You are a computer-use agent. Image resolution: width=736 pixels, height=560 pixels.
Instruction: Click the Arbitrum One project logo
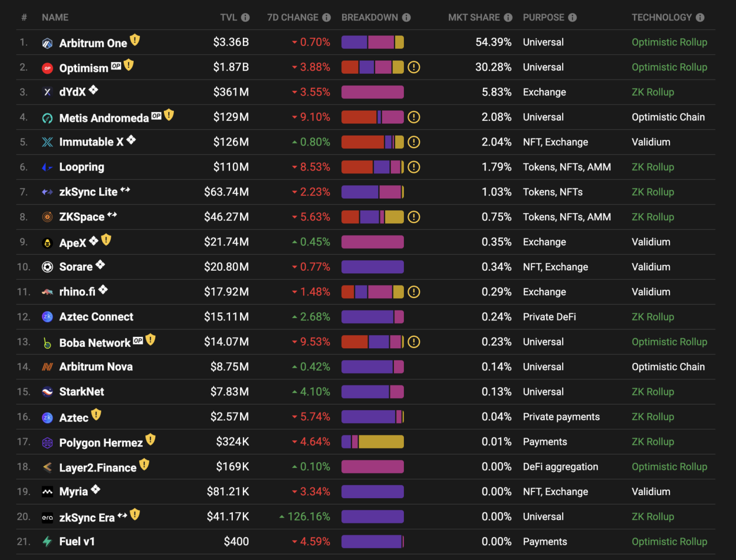tap(47, 42)
